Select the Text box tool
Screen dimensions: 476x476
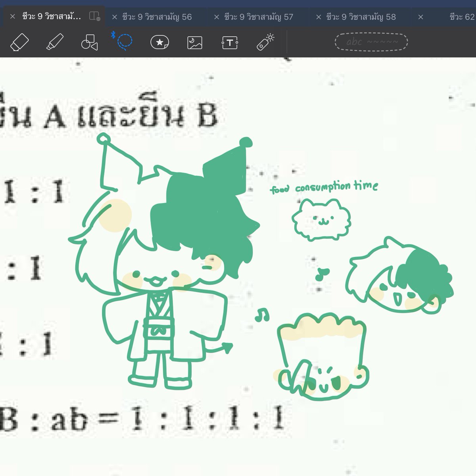[x=230, y=42]
